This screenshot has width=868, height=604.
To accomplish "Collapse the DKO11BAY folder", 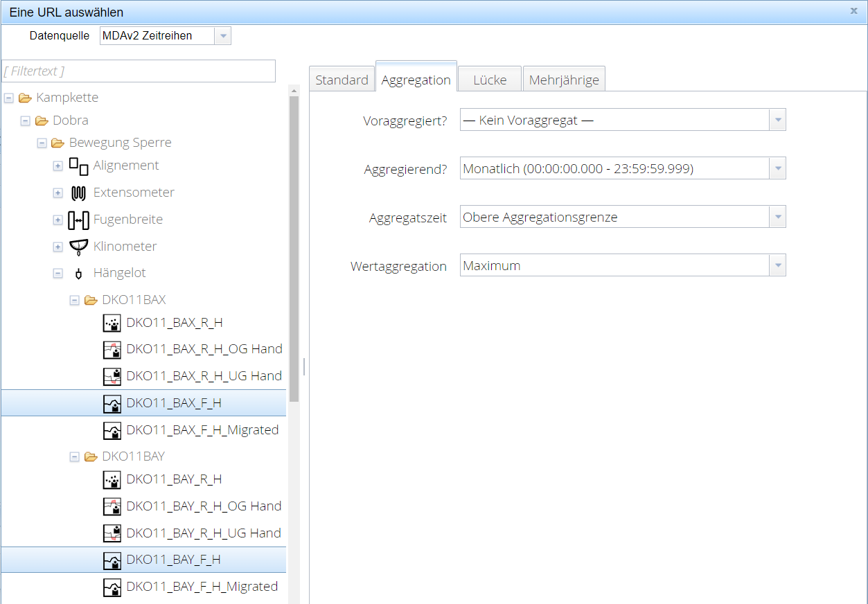I will click(75, 457).
